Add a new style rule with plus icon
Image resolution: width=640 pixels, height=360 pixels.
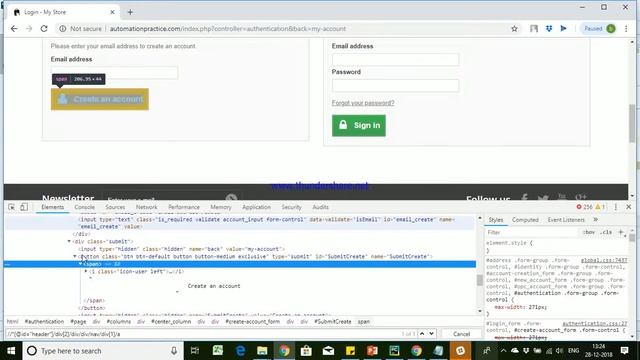(621, 232)
